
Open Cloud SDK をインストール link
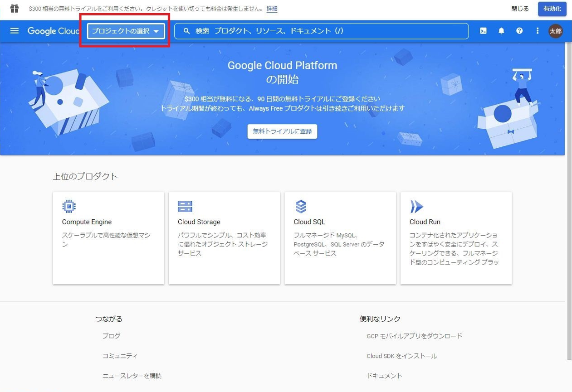[402, 356]
